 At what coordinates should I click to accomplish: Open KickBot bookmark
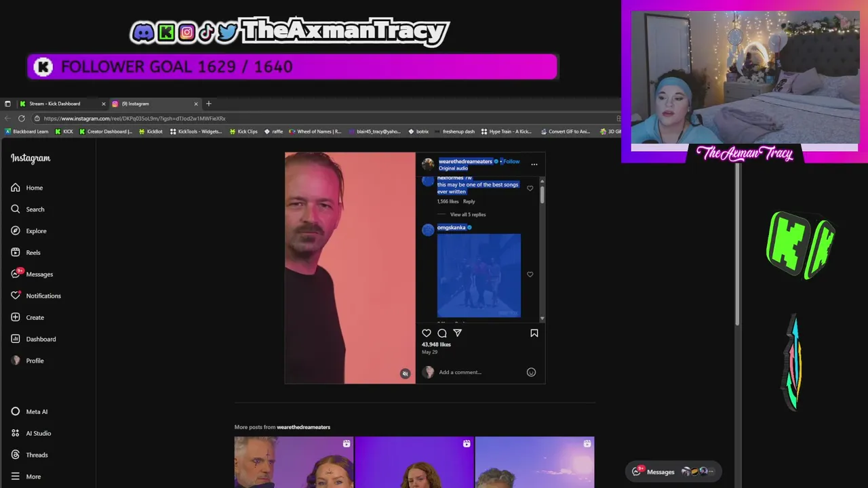point(150,131)
